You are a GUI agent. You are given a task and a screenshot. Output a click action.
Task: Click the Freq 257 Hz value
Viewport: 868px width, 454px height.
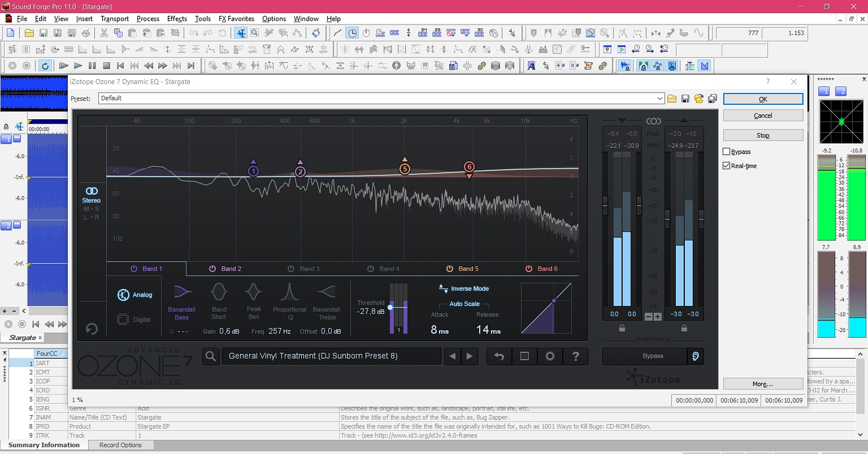(279, 331)
